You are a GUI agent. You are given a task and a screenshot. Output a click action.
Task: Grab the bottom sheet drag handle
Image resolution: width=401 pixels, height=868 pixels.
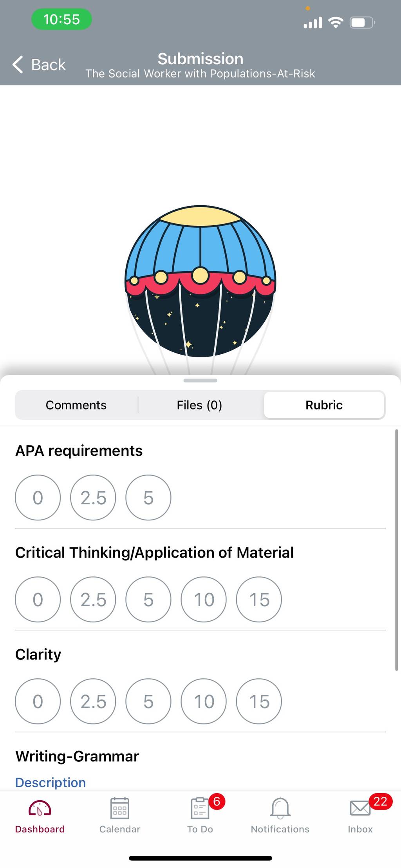coord(200,381)
